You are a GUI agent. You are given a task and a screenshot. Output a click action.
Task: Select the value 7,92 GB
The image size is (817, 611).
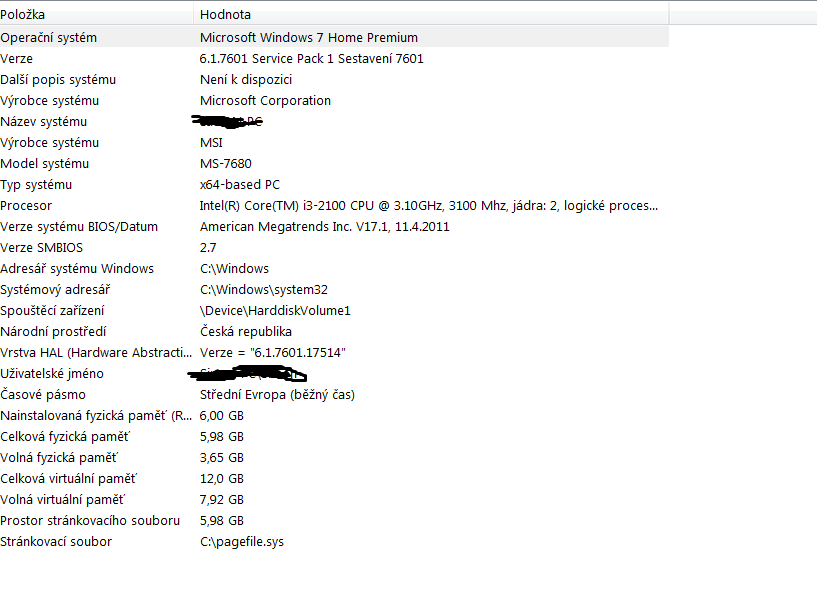[x=221, y=500]
